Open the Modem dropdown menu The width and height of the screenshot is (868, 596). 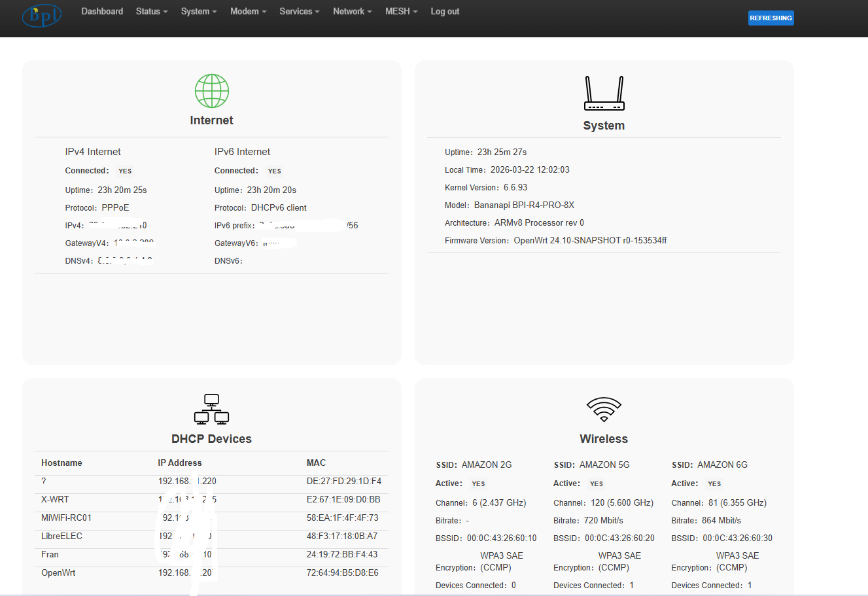pyautogui.click(x=248, y=12)
